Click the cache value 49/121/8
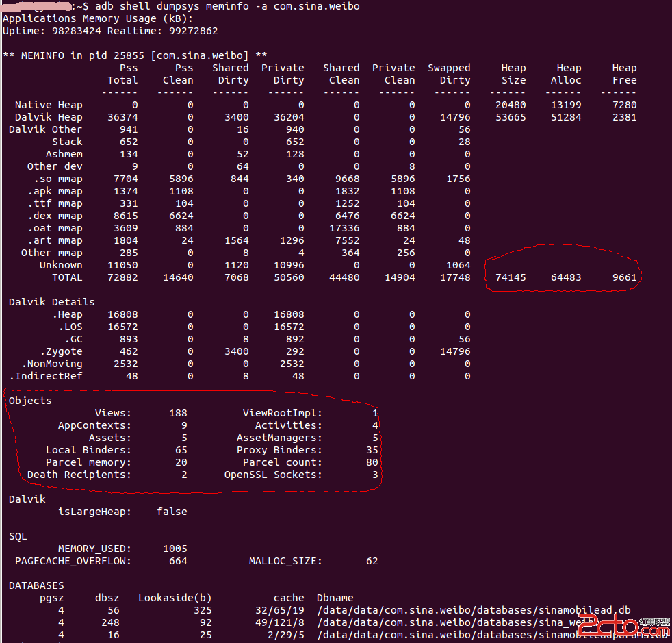The width and height of the screenshot is (672, 643). point(279,623)
